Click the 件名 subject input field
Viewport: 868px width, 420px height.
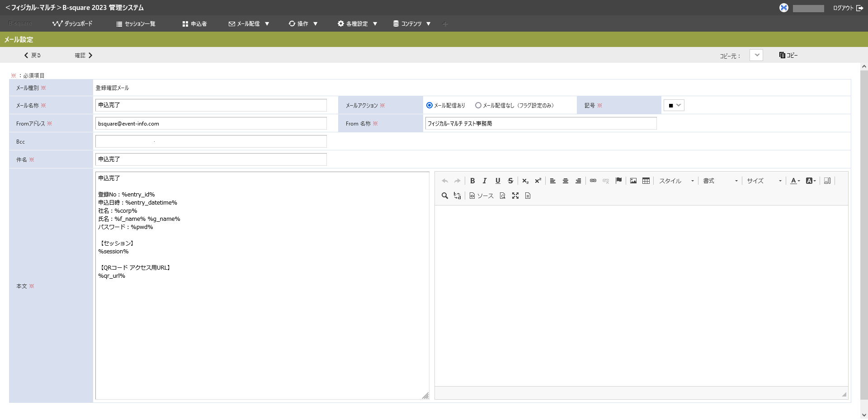tap(211, 159)
